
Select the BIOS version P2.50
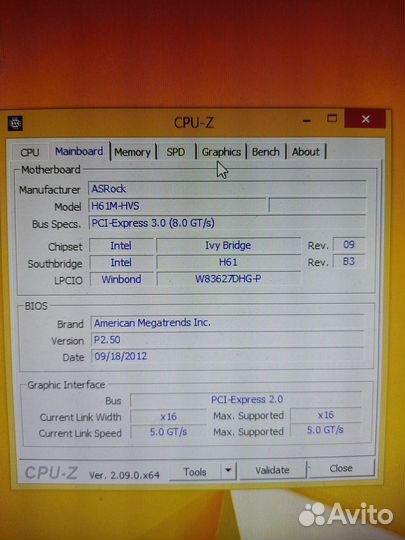tap(227, 340)
